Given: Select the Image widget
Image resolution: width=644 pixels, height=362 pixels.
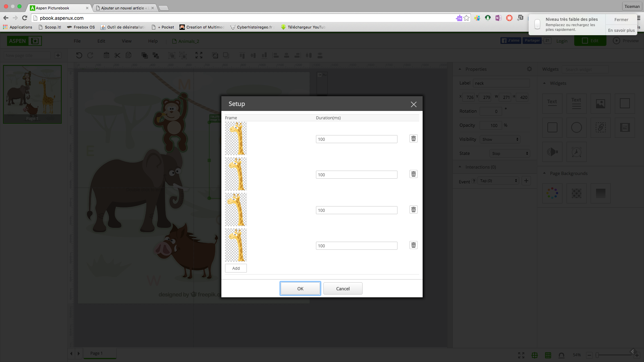Looking at the screenshot, I should click(x=600, y=103).
